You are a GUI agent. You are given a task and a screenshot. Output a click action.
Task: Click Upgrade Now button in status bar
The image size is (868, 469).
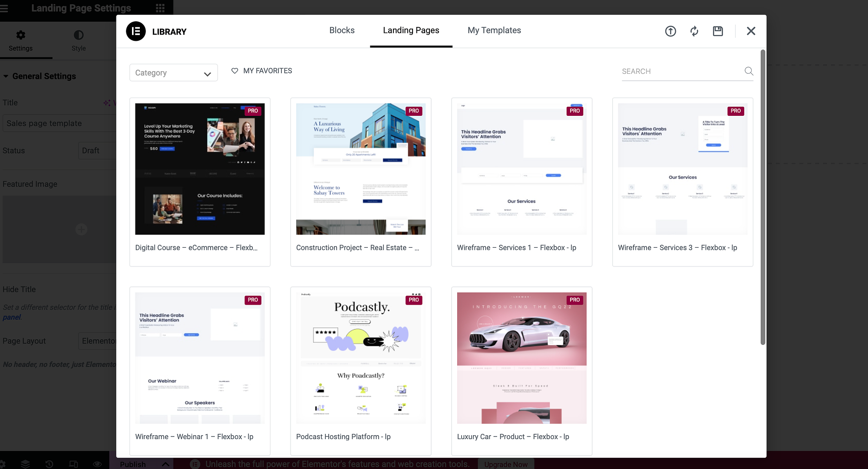506,464
